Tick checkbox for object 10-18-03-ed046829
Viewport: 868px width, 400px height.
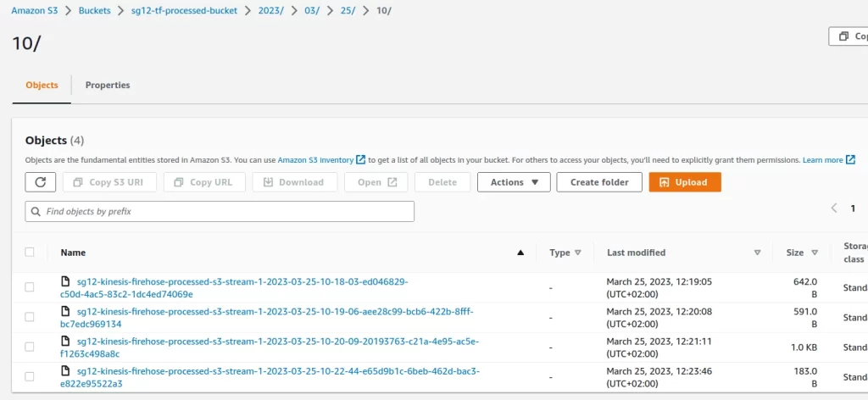(x=30, y=287)
